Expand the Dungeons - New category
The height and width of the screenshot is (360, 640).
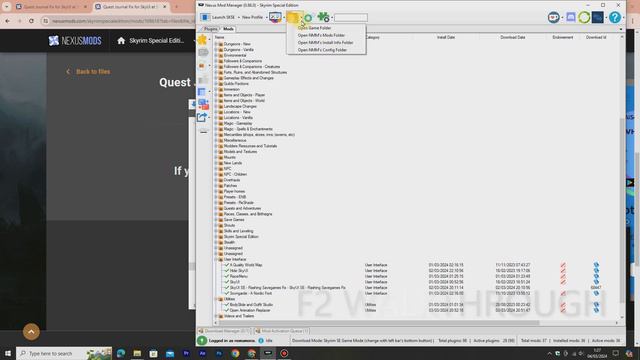216,44
